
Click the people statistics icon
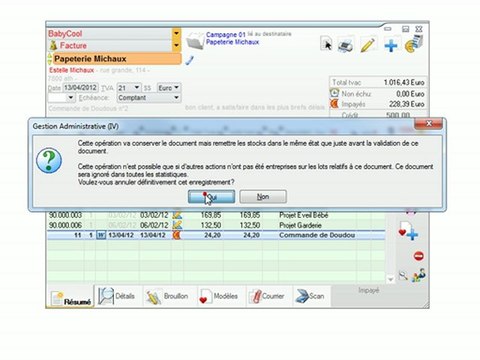pos(419,275)
